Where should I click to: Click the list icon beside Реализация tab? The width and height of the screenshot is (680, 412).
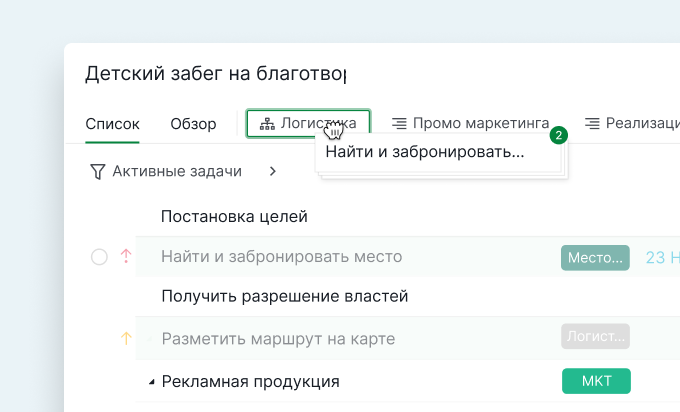click(x=592, y=124)
